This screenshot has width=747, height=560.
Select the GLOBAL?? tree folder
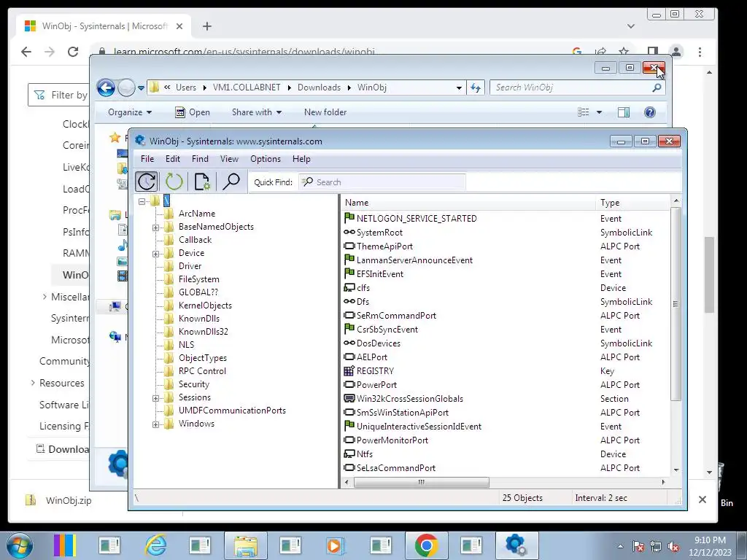pos(198,292)
